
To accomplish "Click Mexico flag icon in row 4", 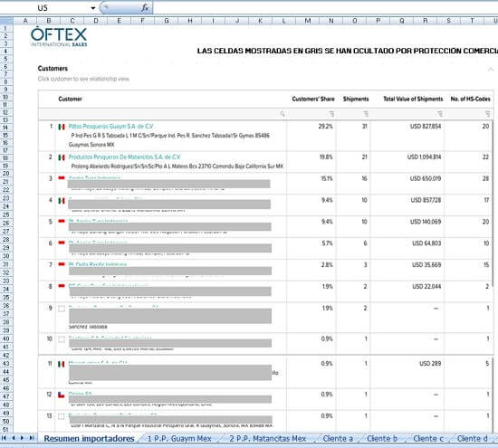I will pos(62,201).
